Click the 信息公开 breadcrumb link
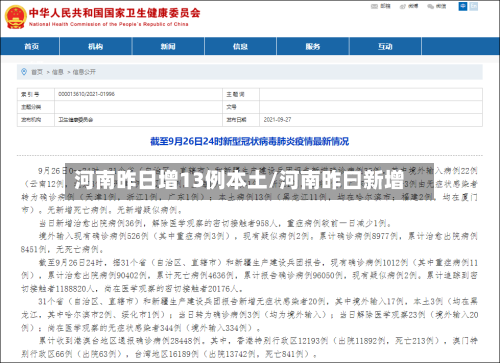The height and width of the screenshot is (363, 500). [x=84, y=72]
